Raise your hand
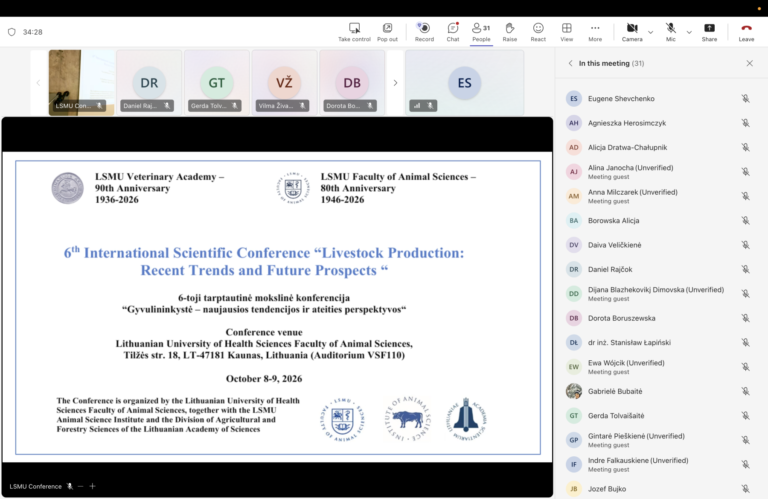Viewport: 768px width, 499px height. (509, 32)
